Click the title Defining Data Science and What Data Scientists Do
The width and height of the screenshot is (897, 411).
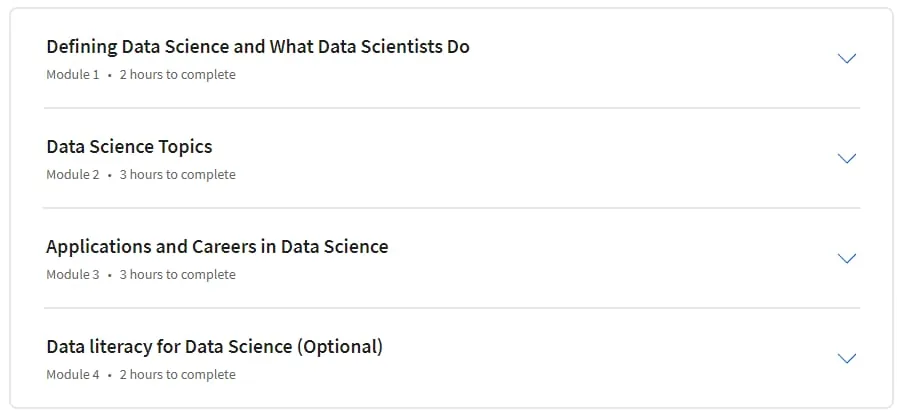click(258, 46)
